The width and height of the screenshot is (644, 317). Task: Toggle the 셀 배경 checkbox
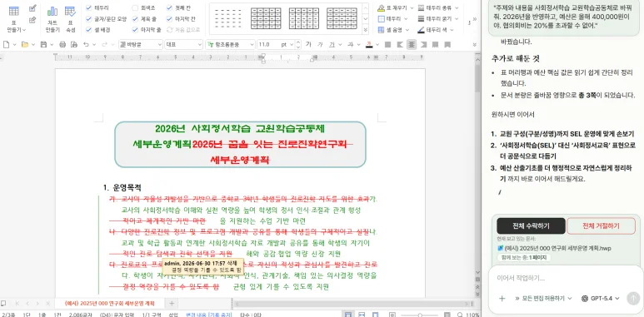tap(88, 29)
